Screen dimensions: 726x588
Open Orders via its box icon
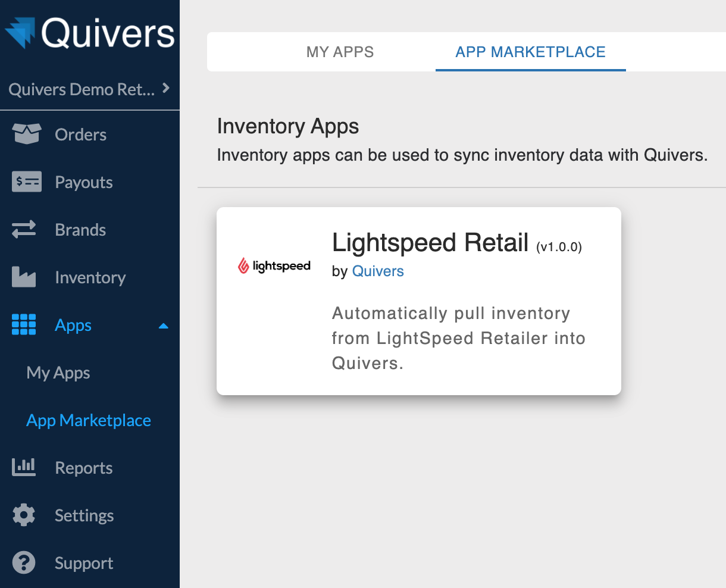click(27, 135)
